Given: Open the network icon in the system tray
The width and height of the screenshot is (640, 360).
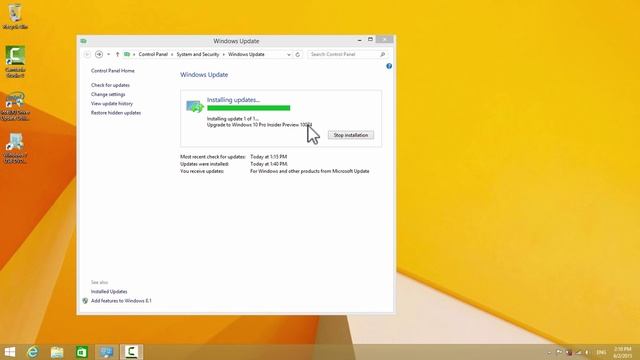Looking at the screenshot, I should tap(578, 352).
